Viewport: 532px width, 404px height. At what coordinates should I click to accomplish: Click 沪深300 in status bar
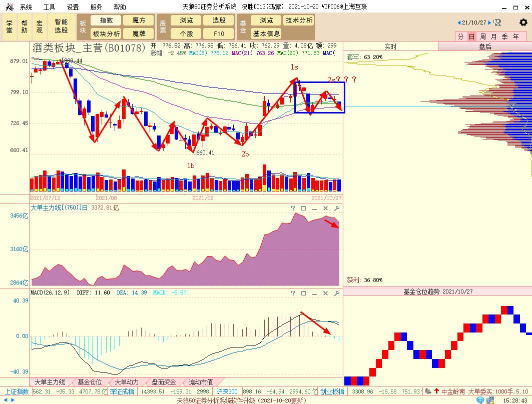pyautogui.click(x=227, y=391)
